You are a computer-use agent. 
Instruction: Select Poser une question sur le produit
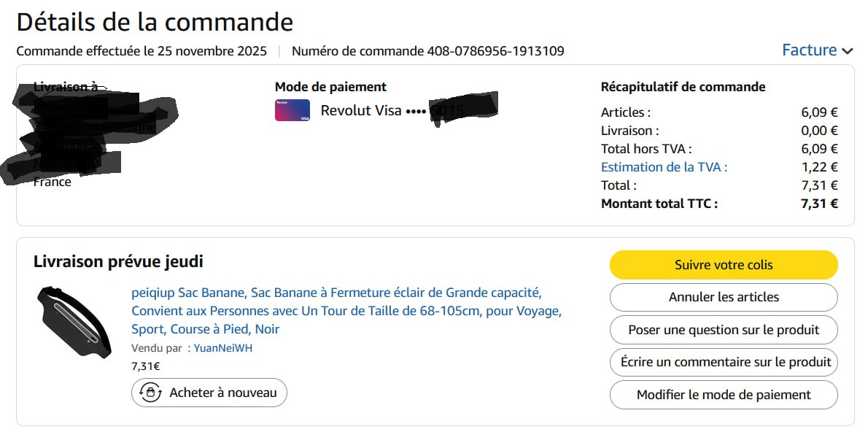724,330
